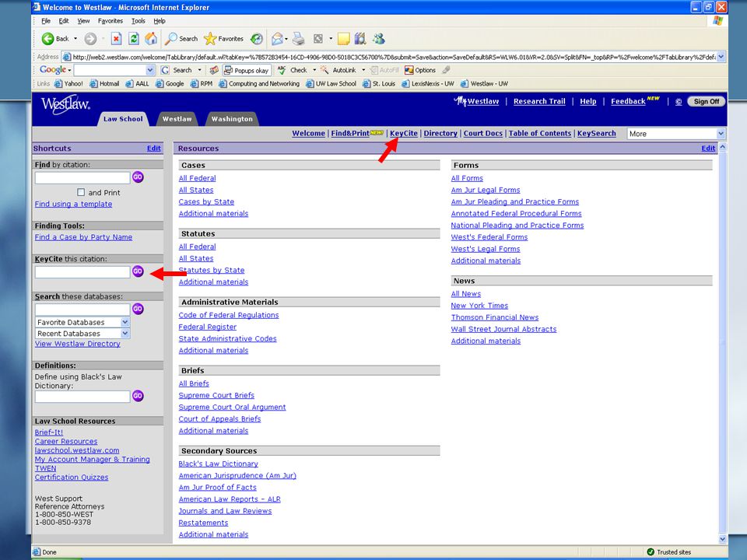747x560 pixels.
Task: Switch to the Washington tab
Action: point(232,119)
